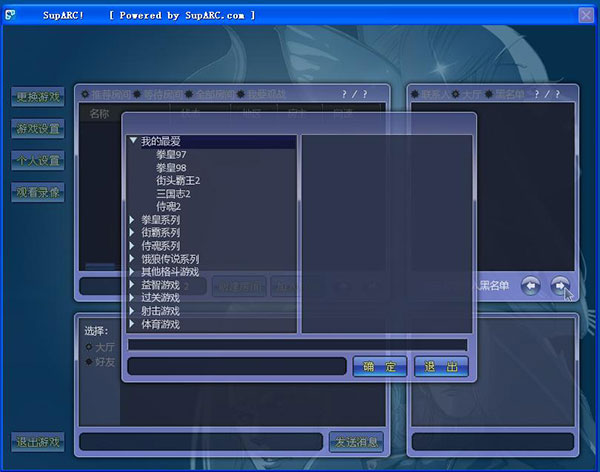The image size is (600, 472).
Task: Expand the 拳皇系列 category
Action: pos(132,220)
